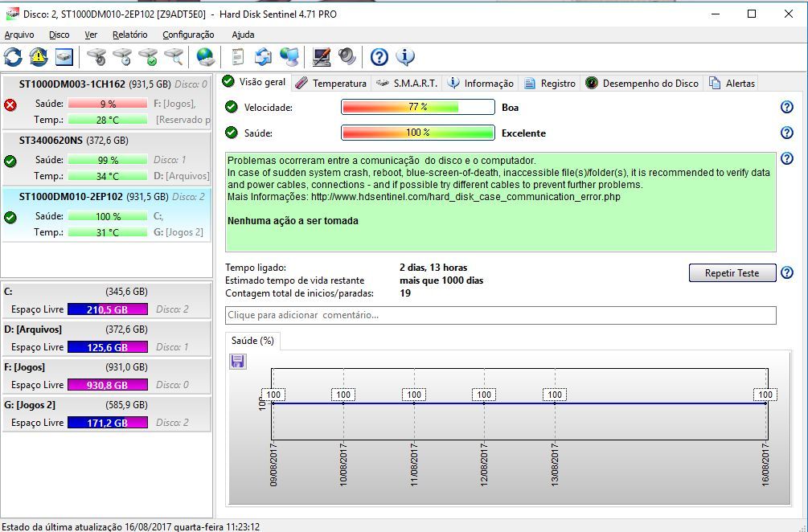Screen dimensions: 808x532
Task: Select disk ST1000DM010-2EP102 in the disk list
Action: (107, 215)
